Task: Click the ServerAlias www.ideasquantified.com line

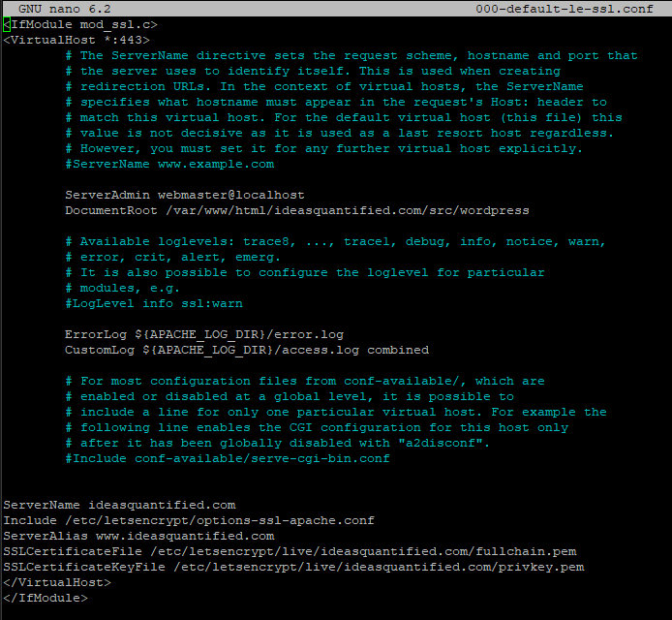Action: pyautogui.click(x=138, y=536)
